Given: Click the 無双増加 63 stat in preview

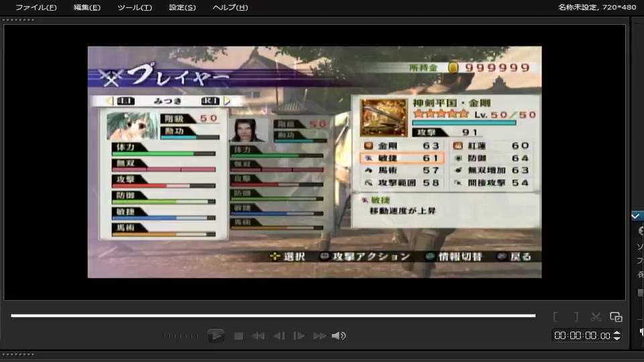Looking at the screenshot, I should coord(491,170).
